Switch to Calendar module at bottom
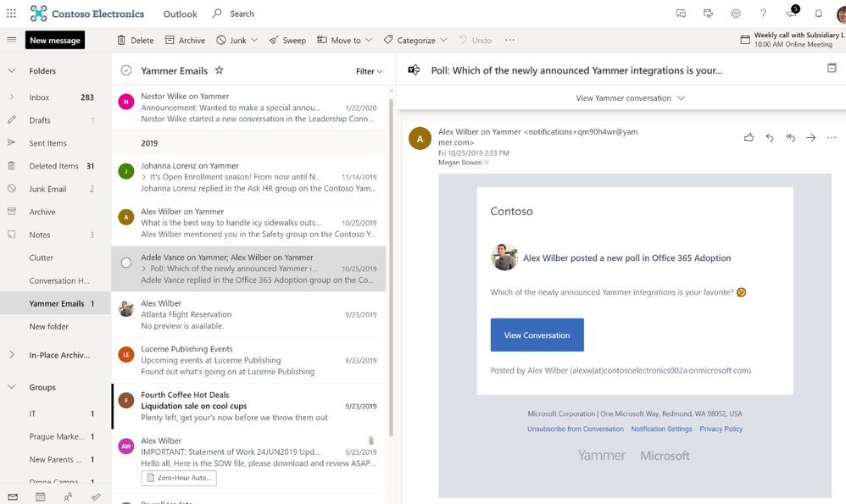 (41, 496)
